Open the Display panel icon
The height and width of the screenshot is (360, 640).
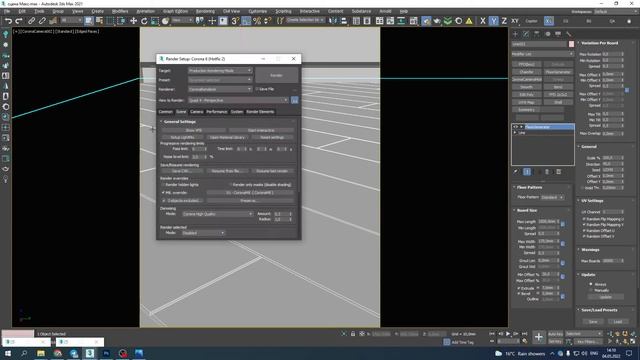tap(558, 34)
